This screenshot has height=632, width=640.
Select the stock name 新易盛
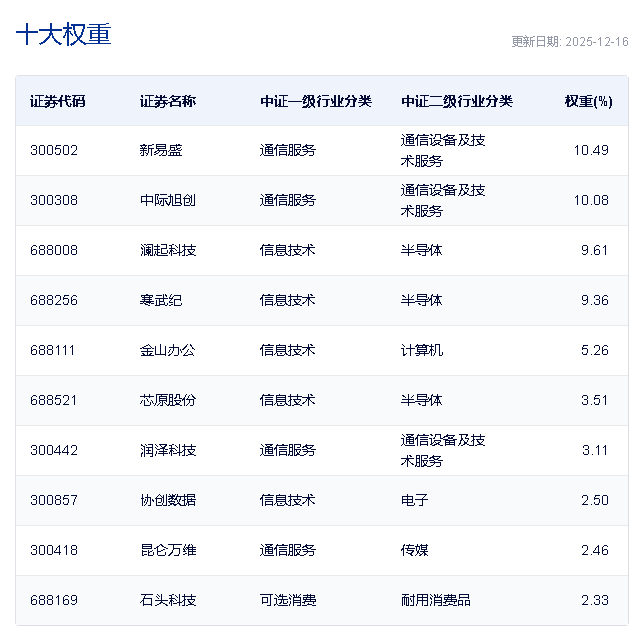click(x=161, y=150)
